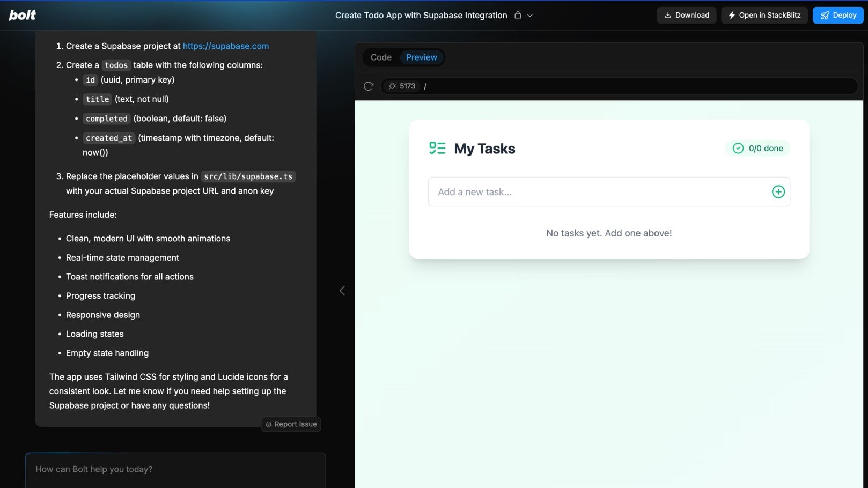The height and width of the screenshot is (488, 868).
Task: Open the dropdown chevron next to the project title
Action: click(x=530, y=15)
